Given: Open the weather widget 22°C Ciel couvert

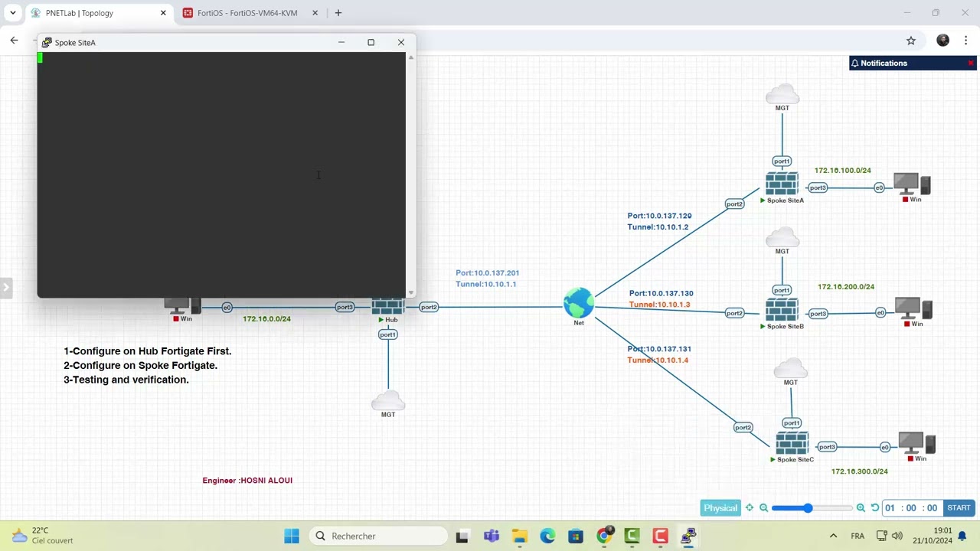Looking at the screenshot, I should click(x=42, y=536).
